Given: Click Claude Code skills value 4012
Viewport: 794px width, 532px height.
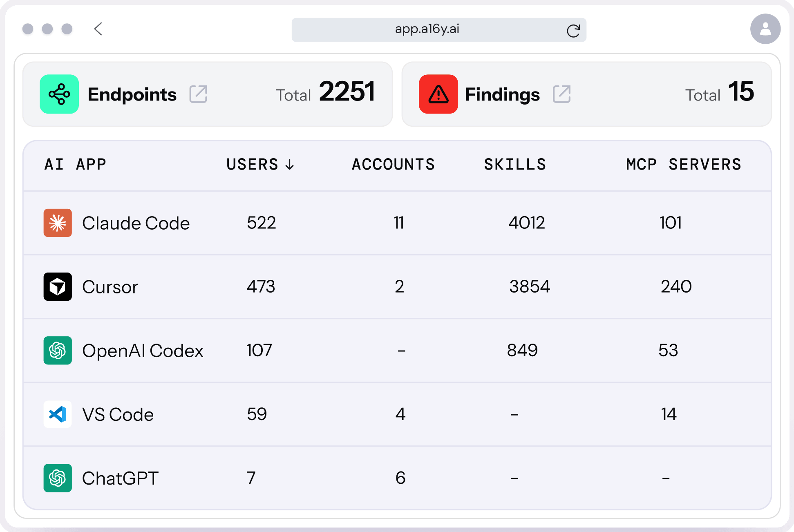Looking at the screenshot, I should coord(527,223).
